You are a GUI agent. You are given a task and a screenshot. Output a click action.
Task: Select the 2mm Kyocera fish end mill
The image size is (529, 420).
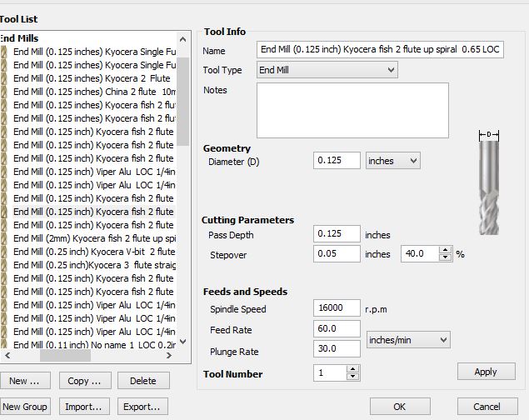pyautogui.click(x=92, y=238)
